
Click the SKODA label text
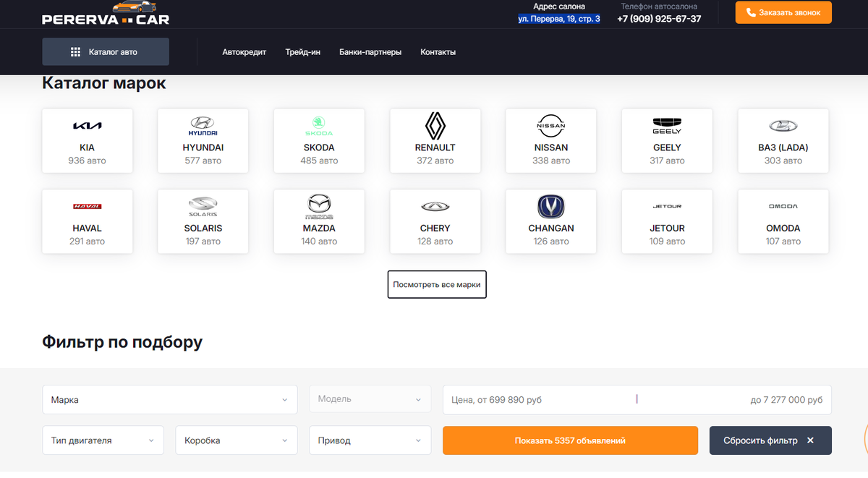tap(319, 148)
